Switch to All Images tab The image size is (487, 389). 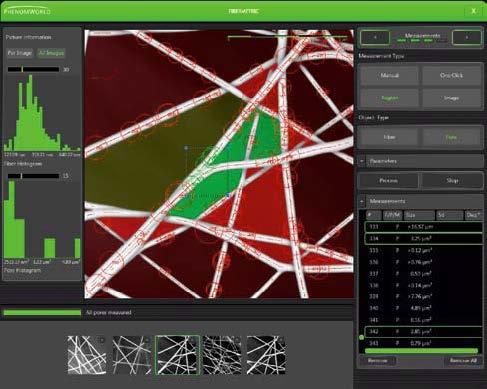(51, 53)
